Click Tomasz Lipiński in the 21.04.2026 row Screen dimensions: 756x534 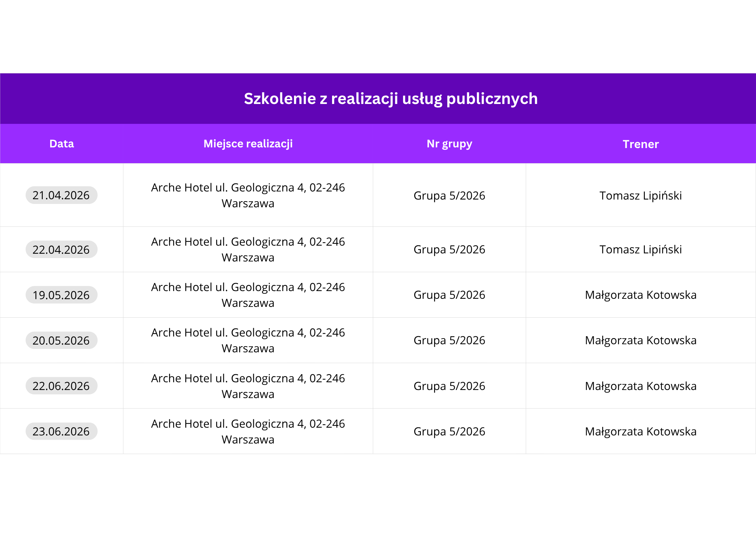(x=640, y=195)
